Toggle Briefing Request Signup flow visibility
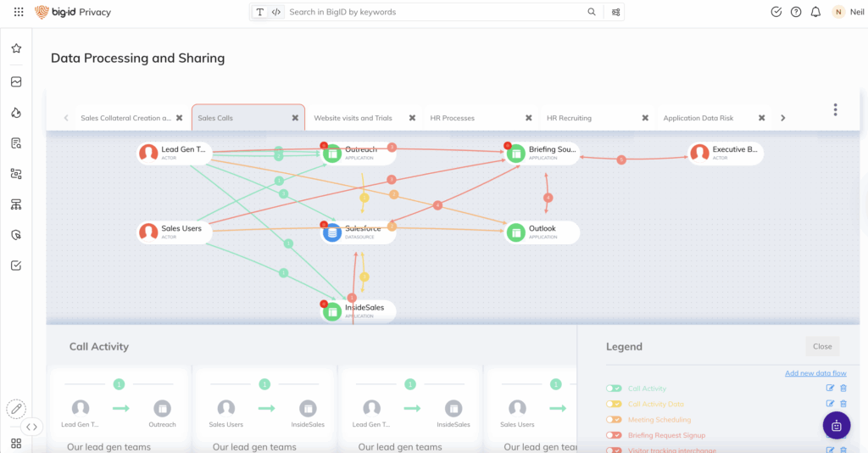Screen dimensions: 868x453 (x=614, y=434)
